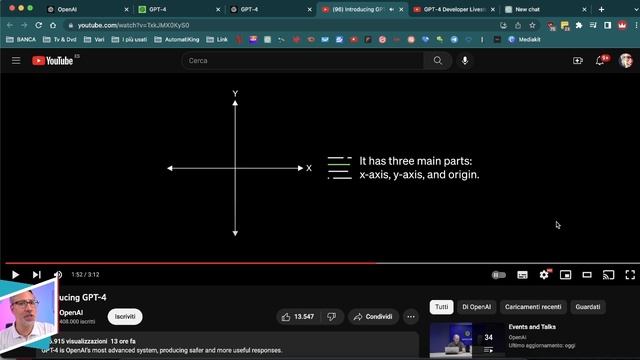
Task: Open a new browser tab
Action: click(x=601, y=9)
